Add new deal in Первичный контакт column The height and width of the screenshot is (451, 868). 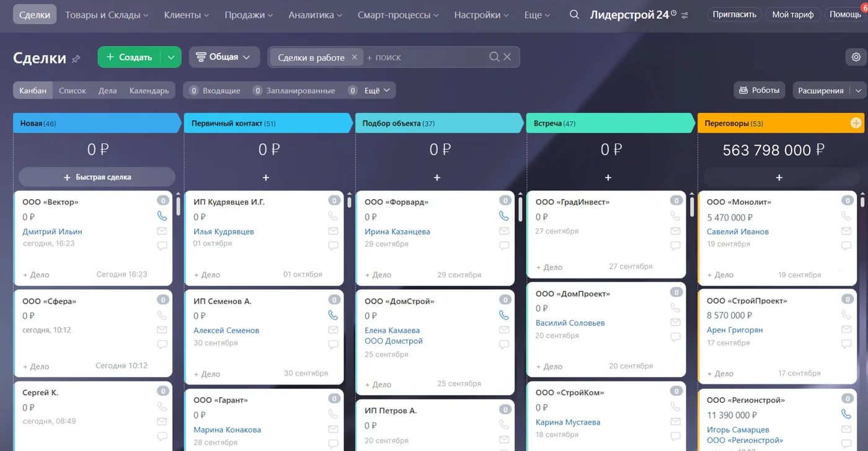pyautogui.click(x=266, y=177)
